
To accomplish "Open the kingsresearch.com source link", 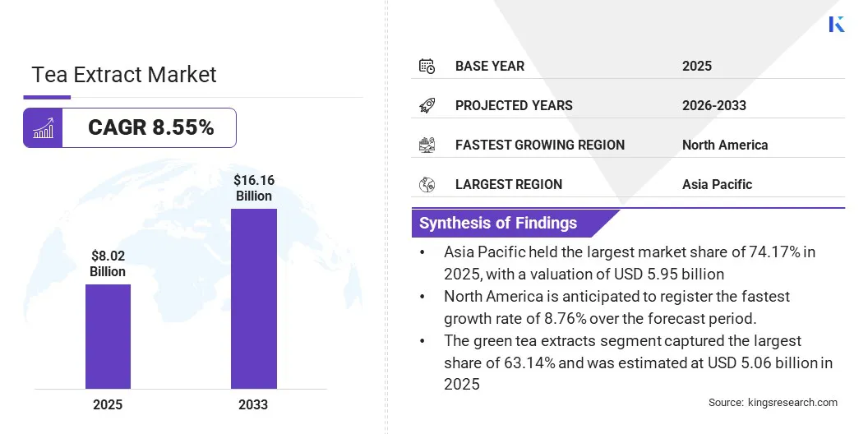I will coord(792,403).
